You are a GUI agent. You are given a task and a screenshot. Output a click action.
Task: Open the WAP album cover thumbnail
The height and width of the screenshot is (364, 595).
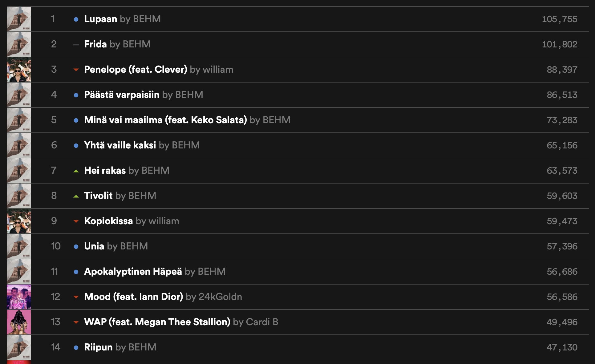coord(19,322)
